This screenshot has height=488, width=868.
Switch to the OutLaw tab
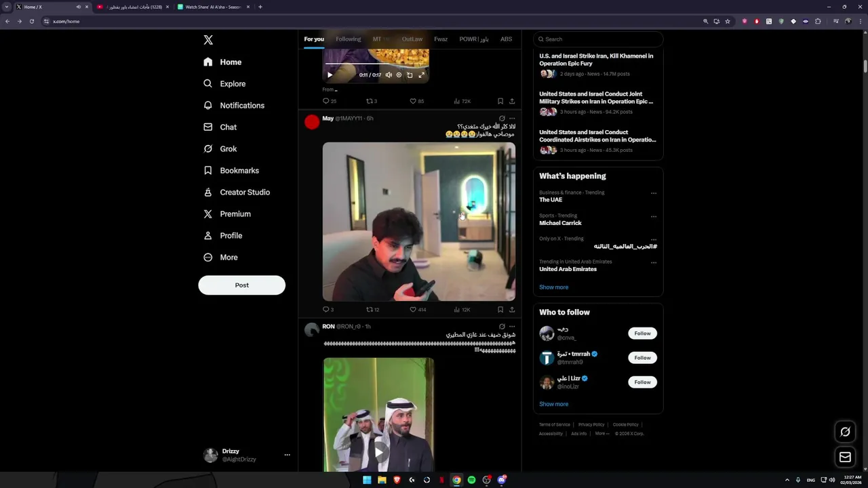[x=412, y=39]
